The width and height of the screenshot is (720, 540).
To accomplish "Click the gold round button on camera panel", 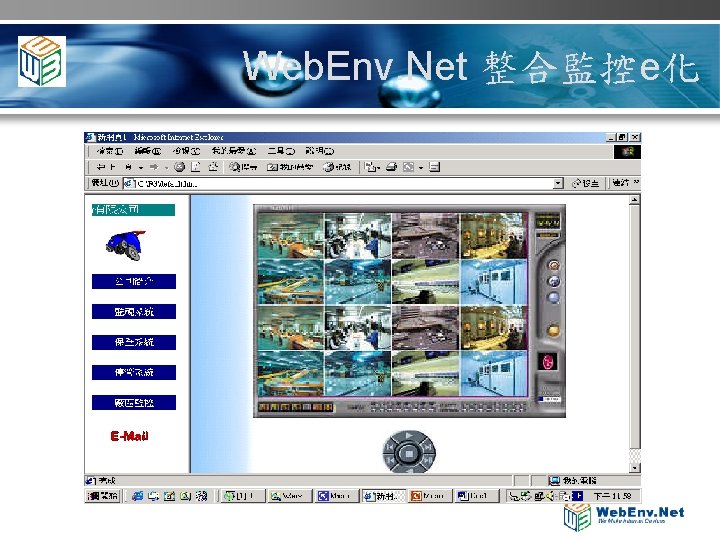I will [x=554, y=331].
